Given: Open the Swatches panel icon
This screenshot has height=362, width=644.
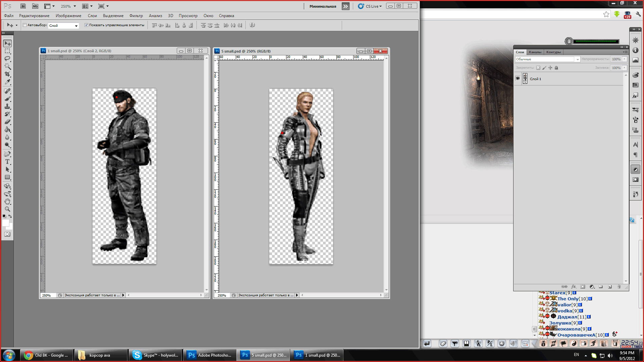Looking at the screenshot, I should (635, 85).
